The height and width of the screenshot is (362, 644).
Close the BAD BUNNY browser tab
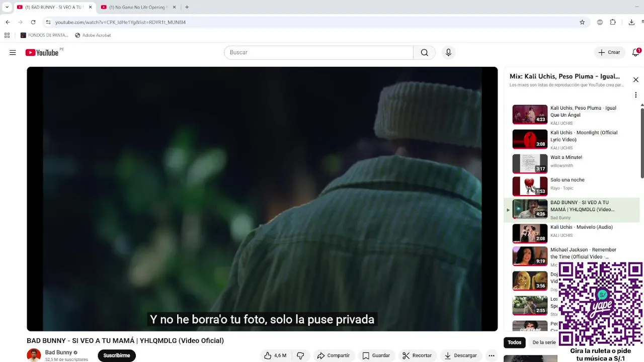pyautogui.click(x=90, y=7)
